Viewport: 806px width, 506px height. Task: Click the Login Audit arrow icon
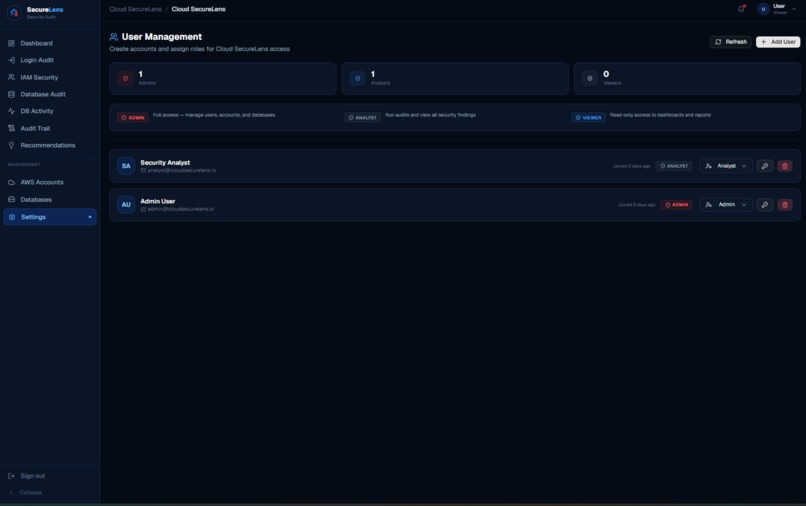click(x=11, y=60)
